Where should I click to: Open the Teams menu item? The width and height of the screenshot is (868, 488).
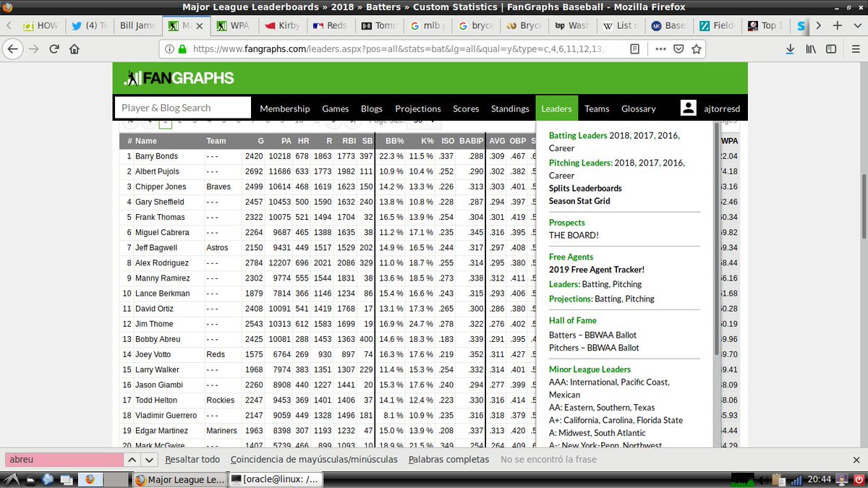tap(597, 108)
